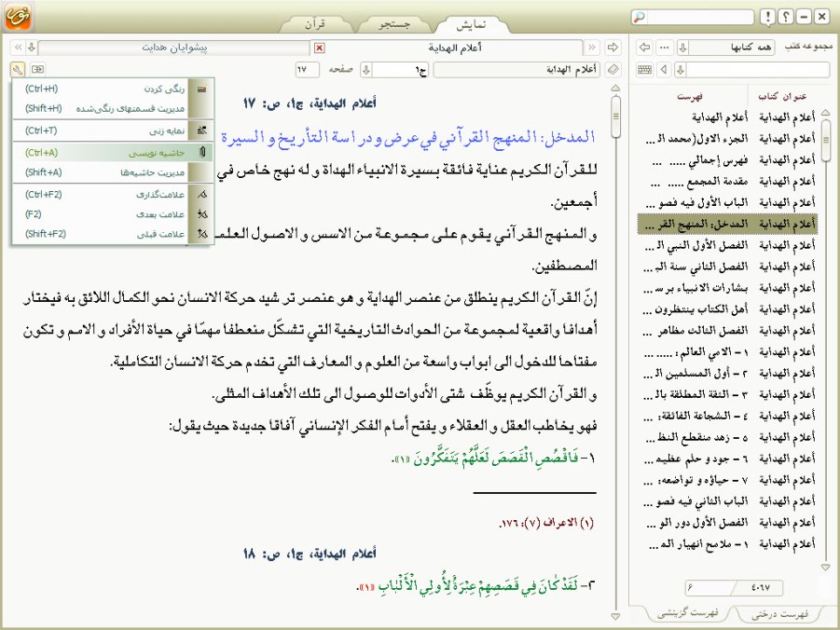This screenshot has width=840, height=630.
Task: Select the list row 'بشارات الانبياء'
Action: (x=727, y=288)
